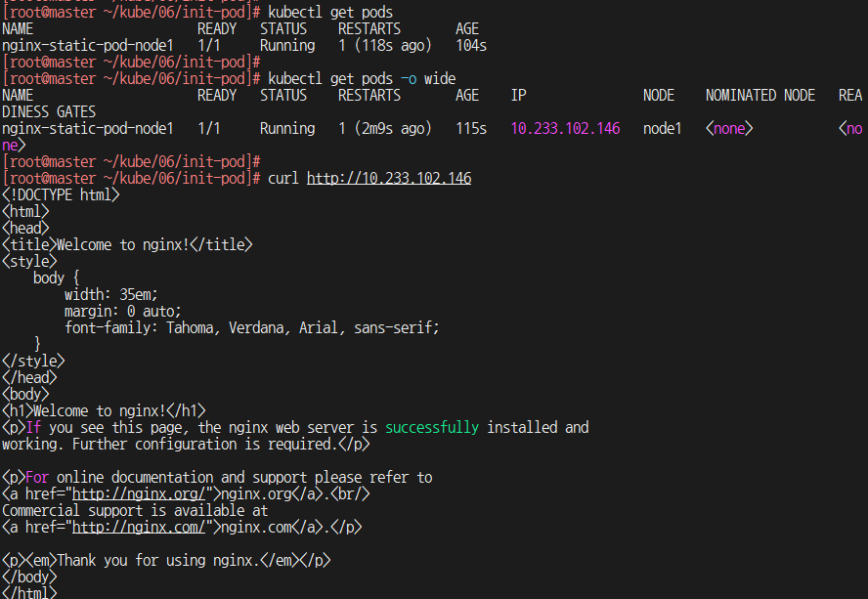Viewport: 868px width, 599px height.
Task: Click 'working. Further configuration is required.' line
Action: pyautogui.click(x=186, y=444)
